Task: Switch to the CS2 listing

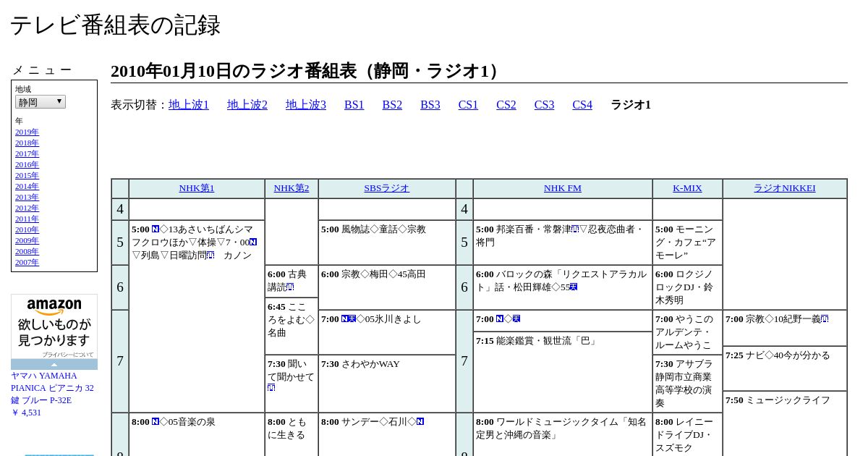Action: click(x=506, y=105)
